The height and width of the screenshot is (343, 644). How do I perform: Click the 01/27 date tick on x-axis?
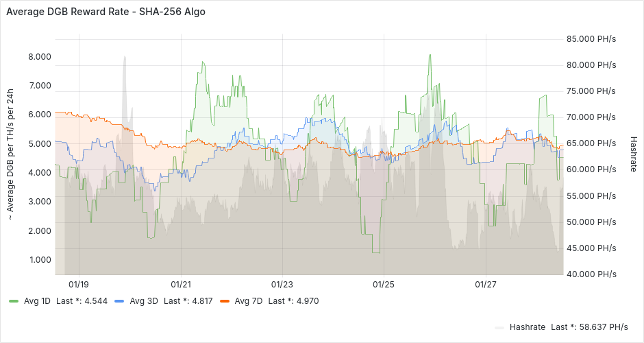pyautogui.click(x=485, y=284)
